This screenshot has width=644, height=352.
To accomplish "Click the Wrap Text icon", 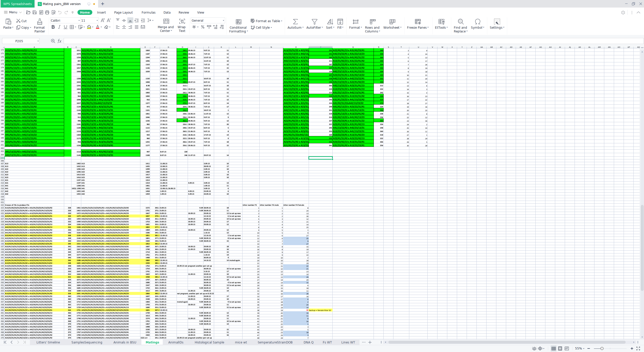I will click(182, 22).
